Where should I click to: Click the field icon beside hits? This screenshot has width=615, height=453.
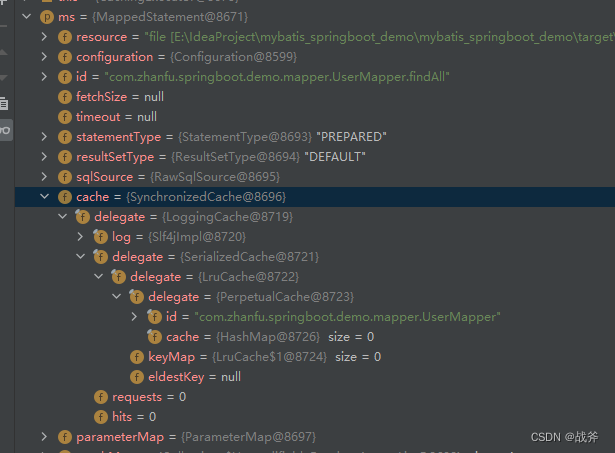101,417
